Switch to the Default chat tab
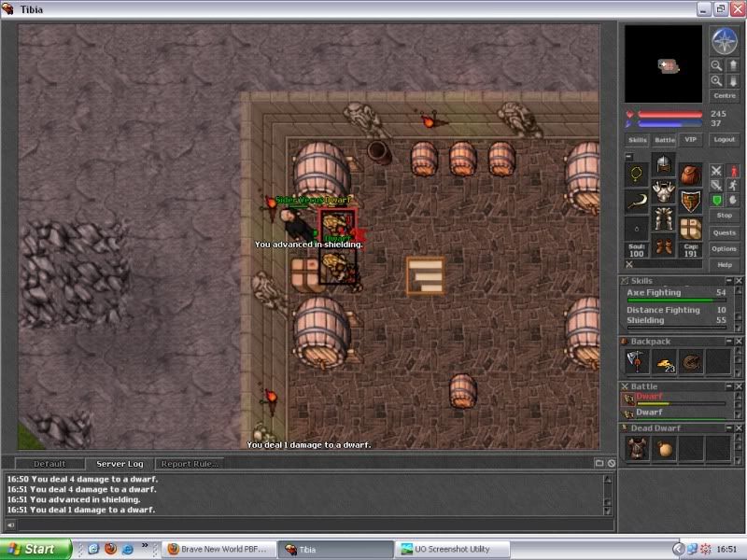747x560 pixels. click(49, 463)
